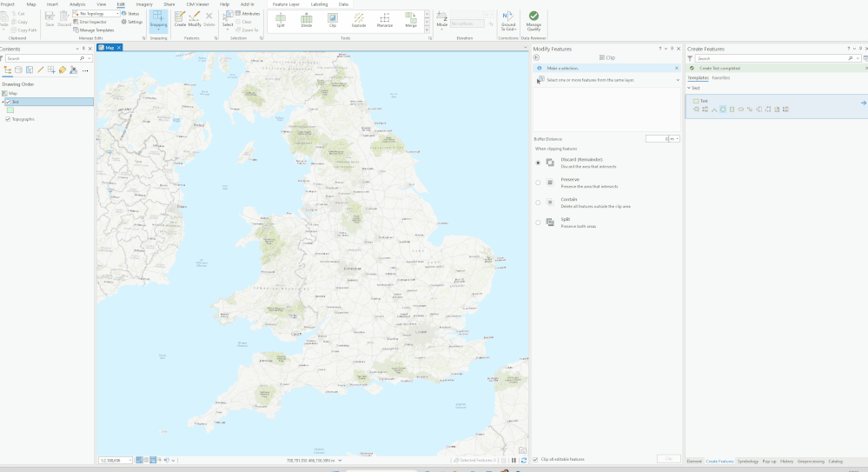The width and height of the screenshot is (868, 472).
Task: Switch to the Symbology pane tab
Action: point(748,462)
